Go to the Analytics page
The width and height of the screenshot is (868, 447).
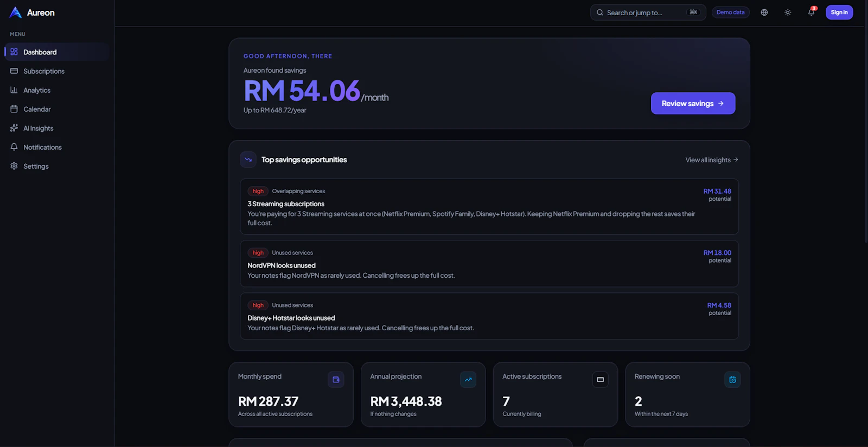point(57,90)
